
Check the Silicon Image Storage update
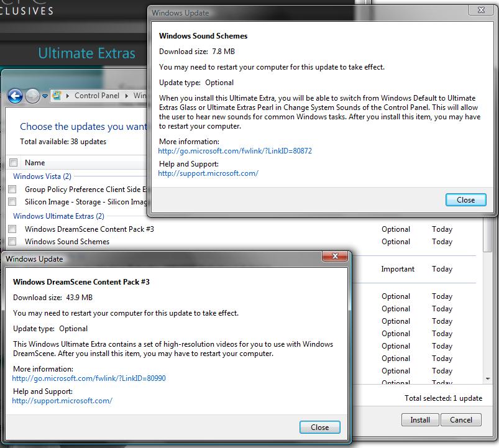(x=12, y=202)
